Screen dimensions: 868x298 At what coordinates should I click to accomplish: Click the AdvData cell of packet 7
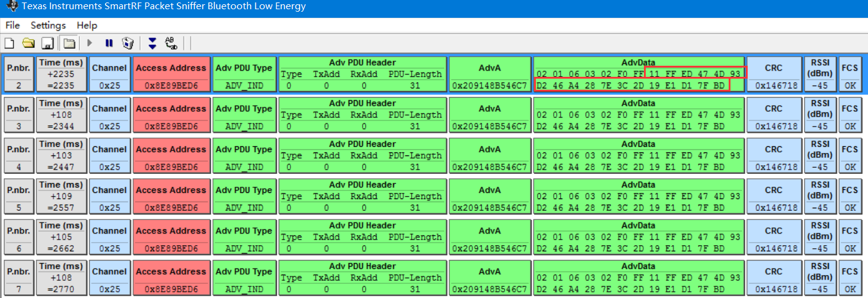[638, 278]
